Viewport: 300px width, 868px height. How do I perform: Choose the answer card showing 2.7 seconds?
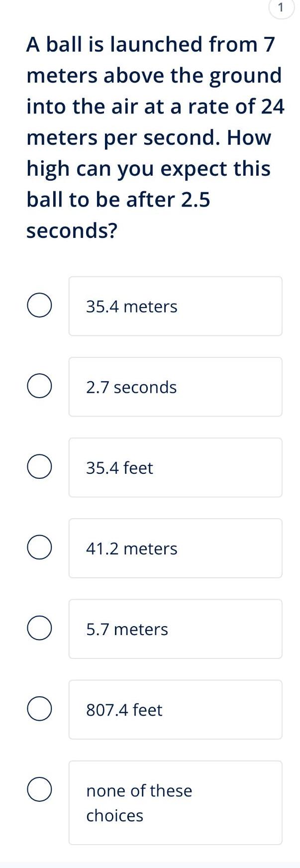pyautogui.click(x=175, y=386)
